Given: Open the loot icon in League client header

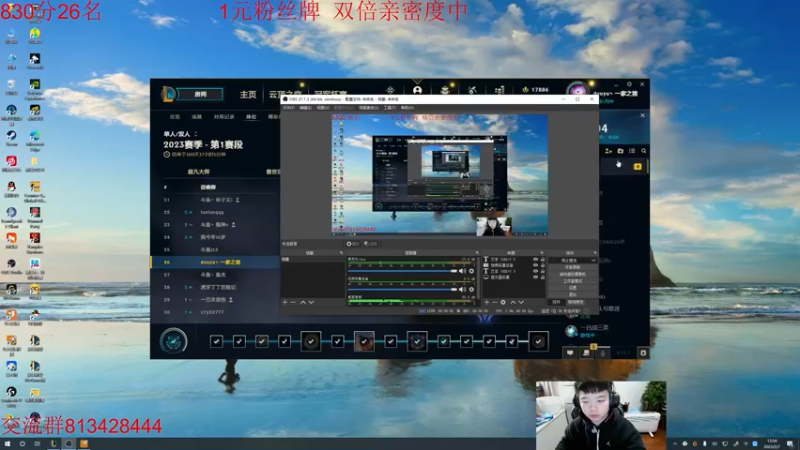Looking at the screenshot, I should point(472,90).
